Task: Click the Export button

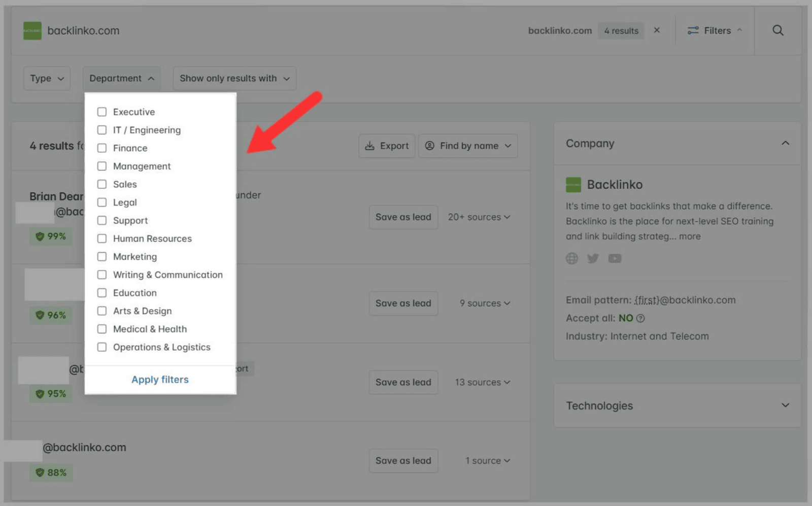Action: pyautogui.click(x=387, y=146)
